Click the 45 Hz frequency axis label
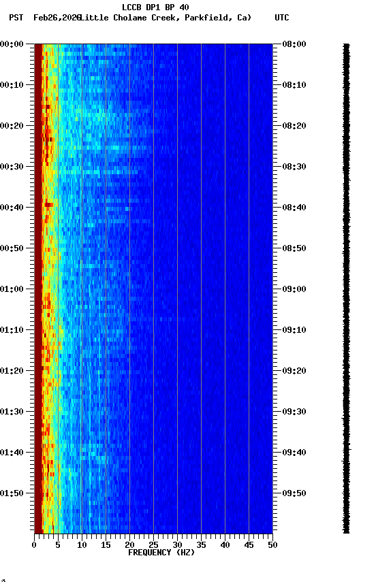376x588 pixels. [249, 545]
